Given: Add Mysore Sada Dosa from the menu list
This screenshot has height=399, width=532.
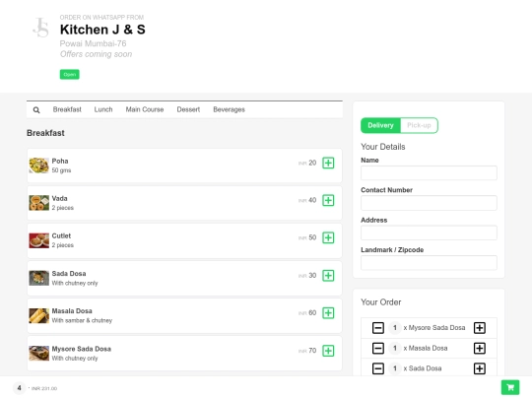Looking at the screenshot, I should tap(328, 351).
